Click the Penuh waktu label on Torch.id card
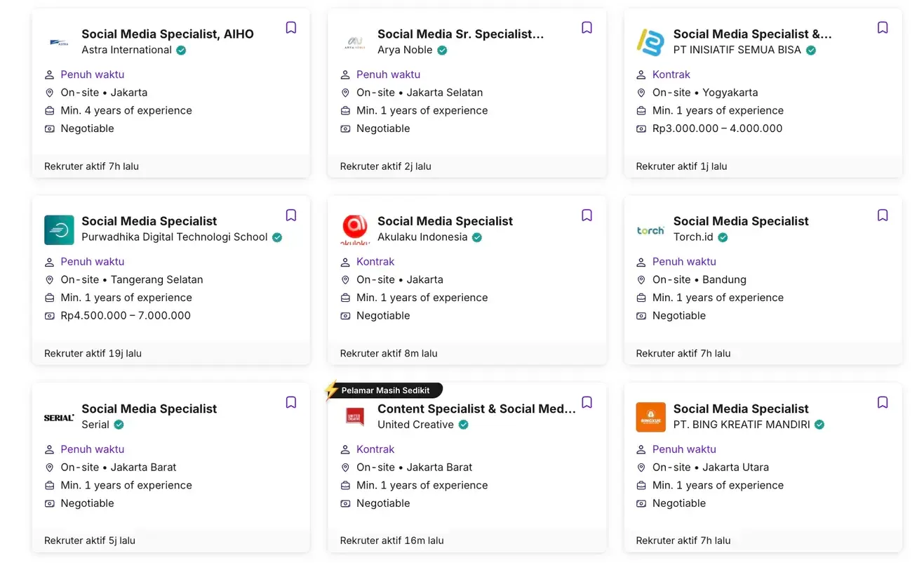The height and width of the screenshot is (563, 924). click(x=684, y=261)
